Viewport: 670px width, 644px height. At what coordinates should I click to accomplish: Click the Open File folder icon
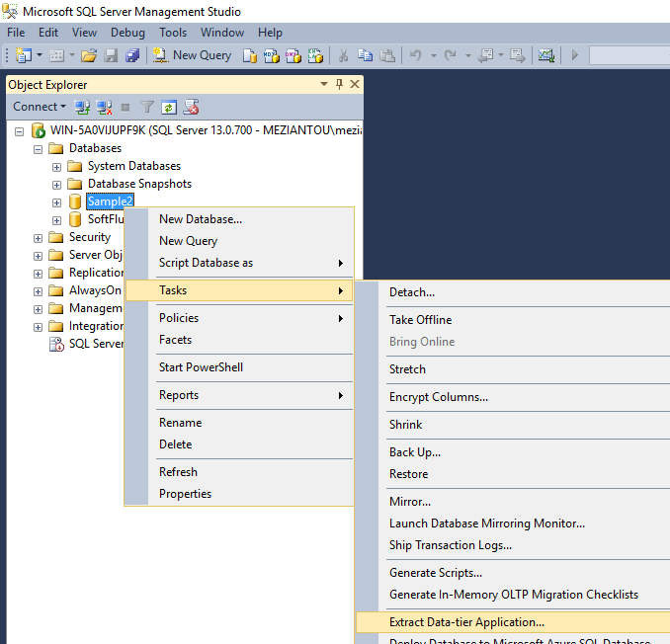[x=89, y=55]
